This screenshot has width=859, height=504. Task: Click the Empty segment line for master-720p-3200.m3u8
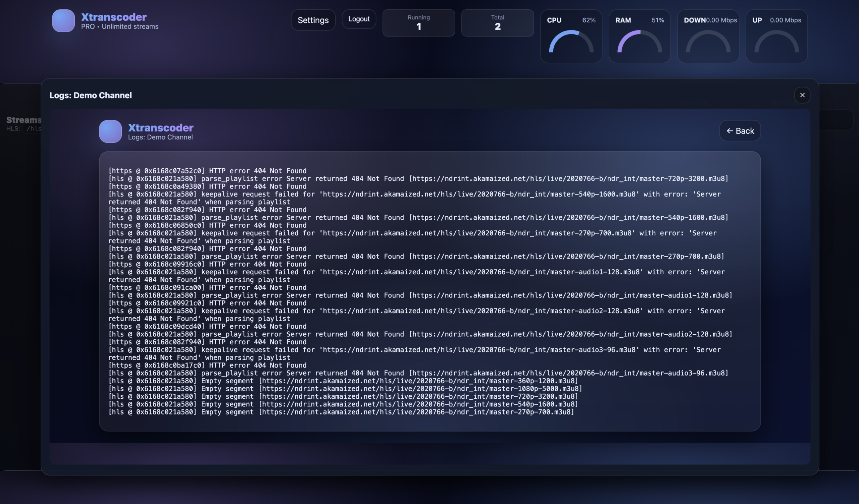[343, 396]
